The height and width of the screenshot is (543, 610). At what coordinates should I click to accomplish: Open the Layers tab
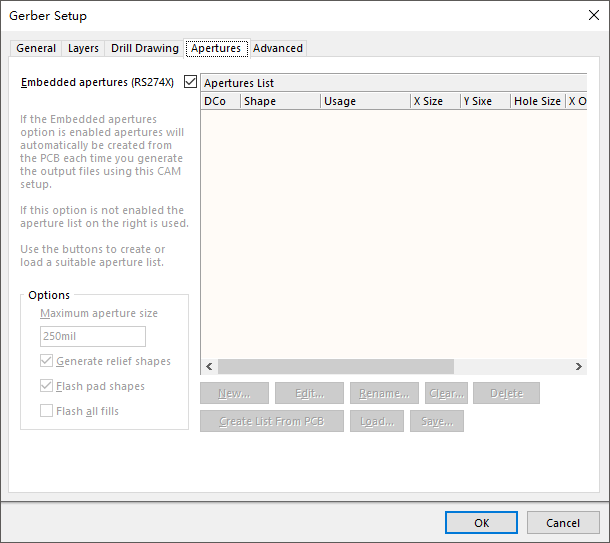83,48
